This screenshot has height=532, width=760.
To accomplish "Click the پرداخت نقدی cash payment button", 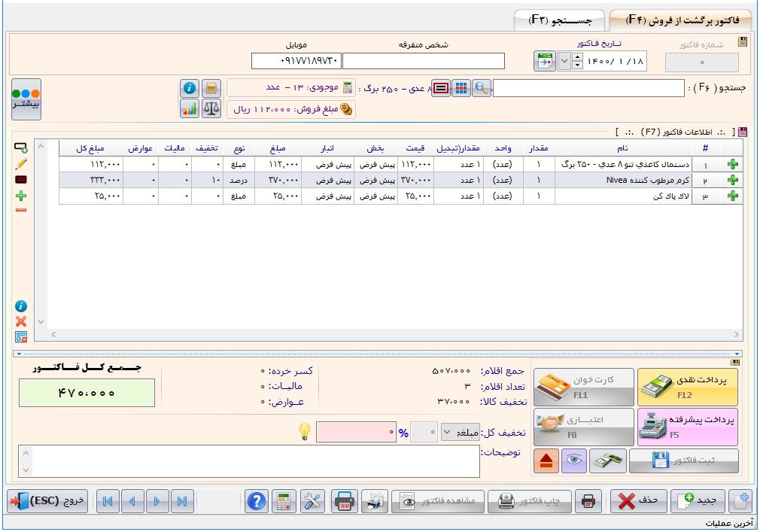I will click(687, 385).
